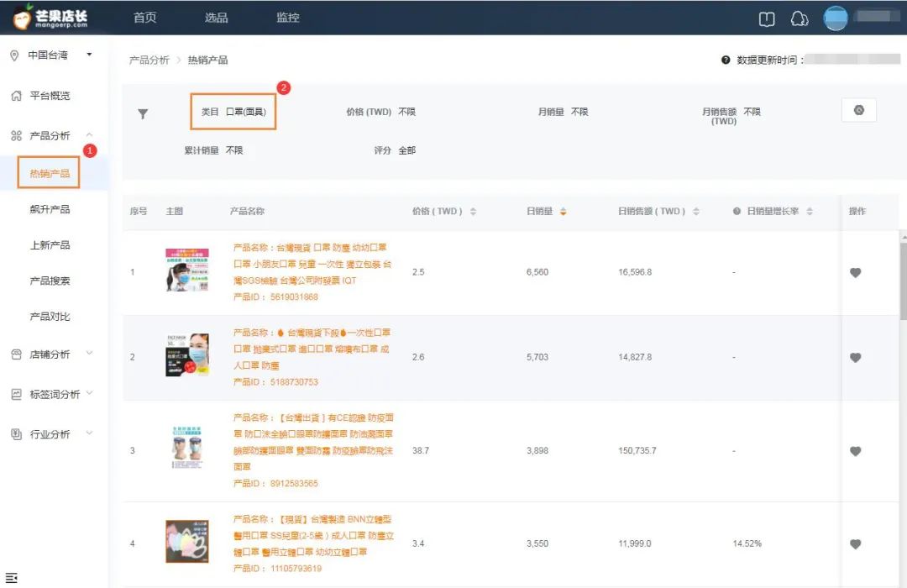Favorite product 5188730753 with heart
907x588 pixels.
pyautogui.click(x=856, y=358)
